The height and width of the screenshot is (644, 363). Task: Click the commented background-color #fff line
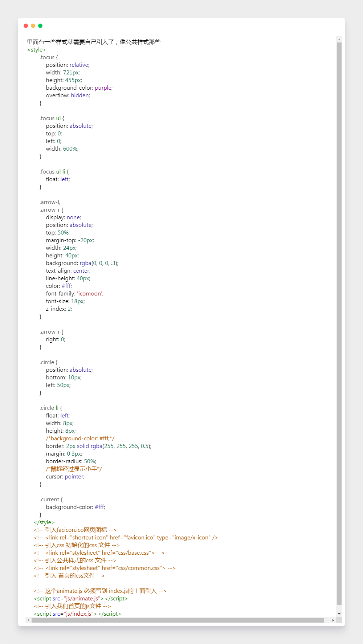[80, 439]
